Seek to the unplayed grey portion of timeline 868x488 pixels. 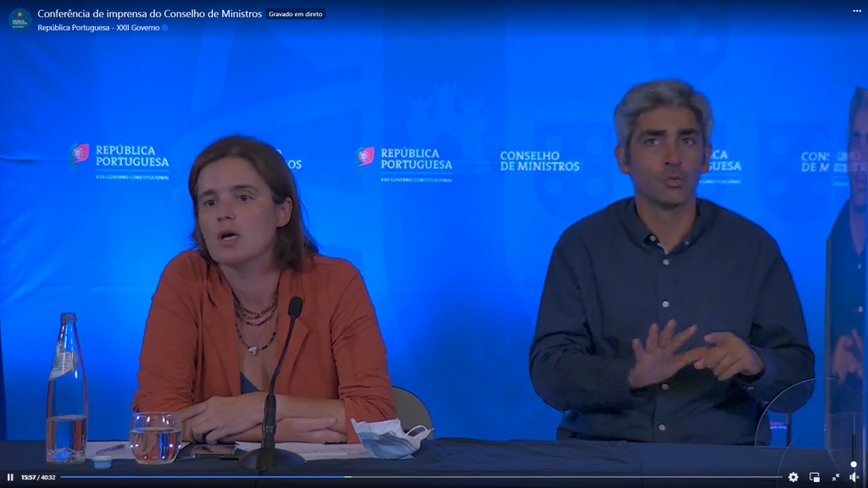point(551,477)
